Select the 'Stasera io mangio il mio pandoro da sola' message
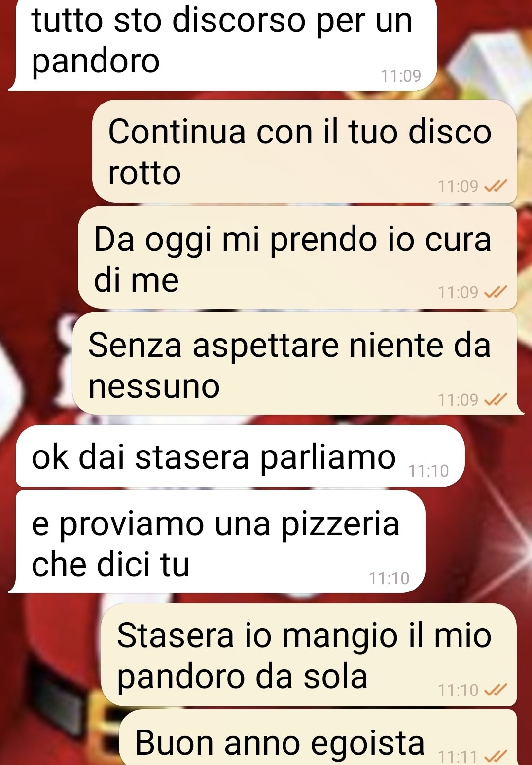The height and width of the screenshot is (765, 532). [309, 655]
